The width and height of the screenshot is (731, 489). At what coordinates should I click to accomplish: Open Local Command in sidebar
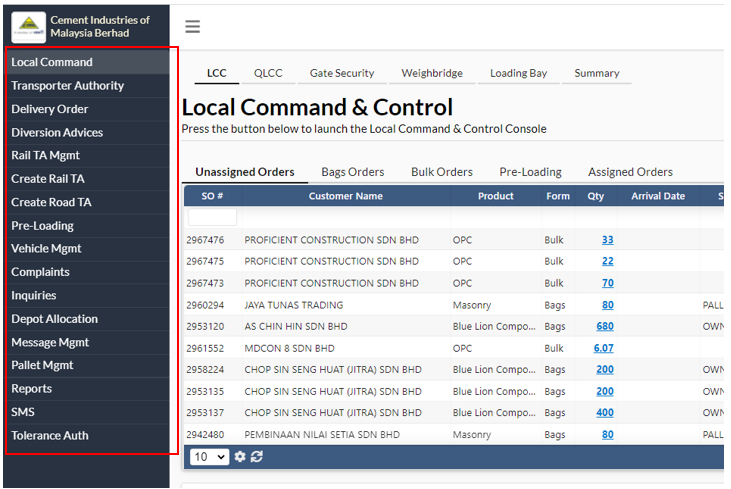[87, 62]
